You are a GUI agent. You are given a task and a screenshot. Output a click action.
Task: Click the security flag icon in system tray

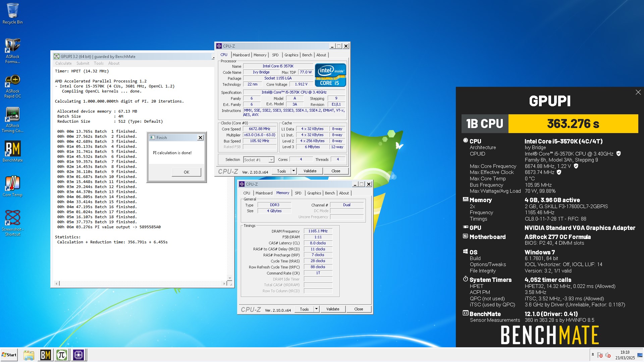(x=600, y=355)
